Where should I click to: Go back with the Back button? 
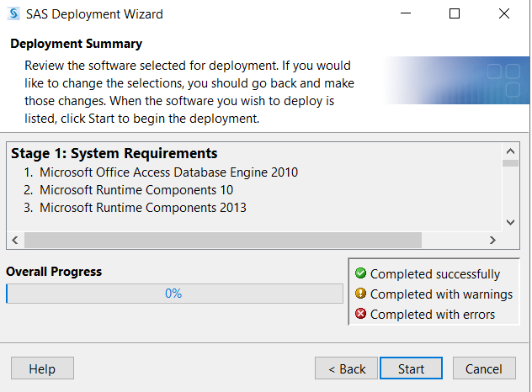346,368
